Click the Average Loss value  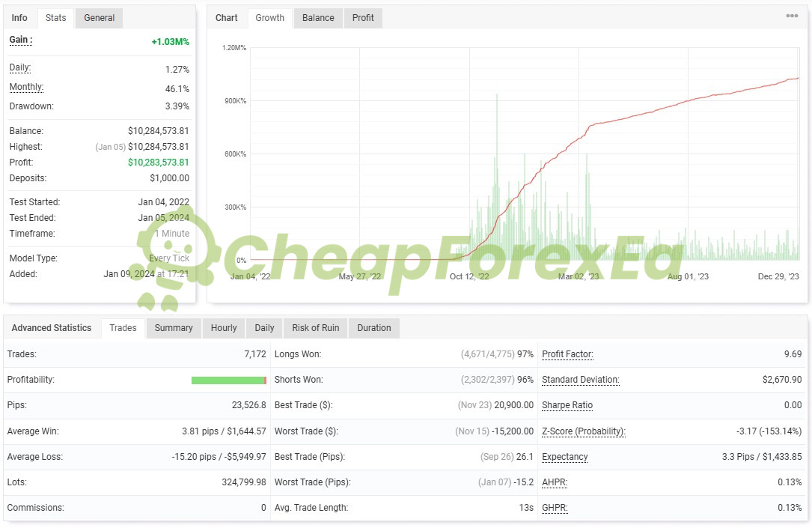[219, 457]
